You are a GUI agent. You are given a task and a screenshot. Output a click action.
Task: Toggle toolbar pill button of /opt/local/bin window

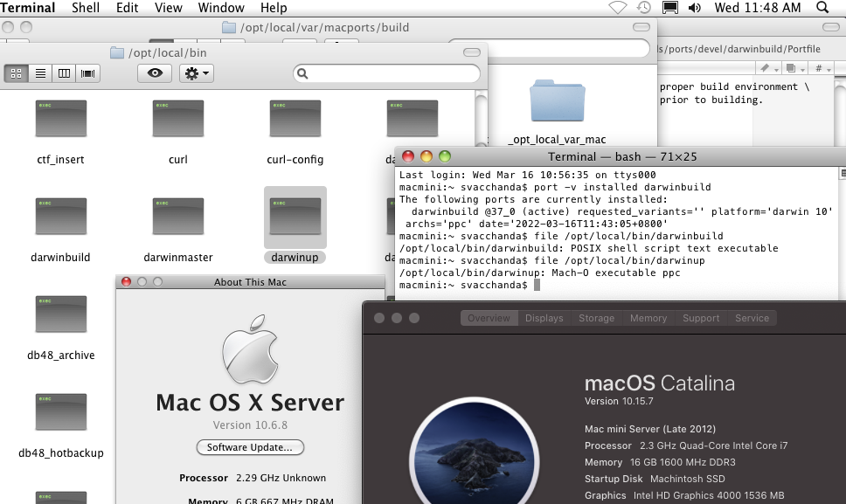click(x=472, y=52)
